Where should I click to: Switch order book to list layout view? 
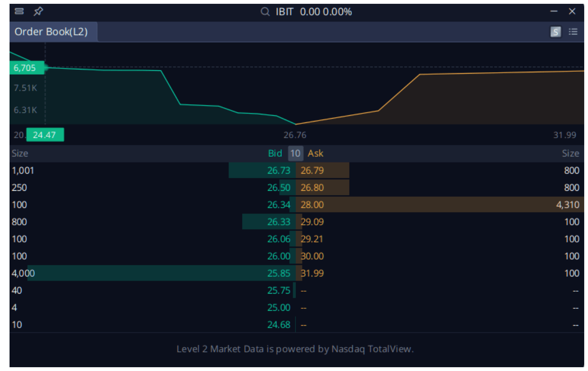click(572, 32)
